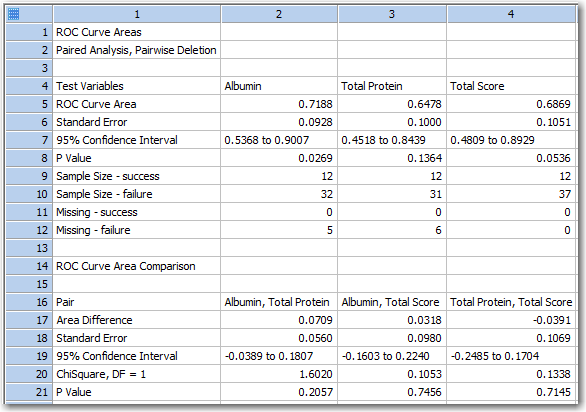Viewport: 586px width, 412px height.
Task: Select row 21 header
Action: tap(29, 392)
